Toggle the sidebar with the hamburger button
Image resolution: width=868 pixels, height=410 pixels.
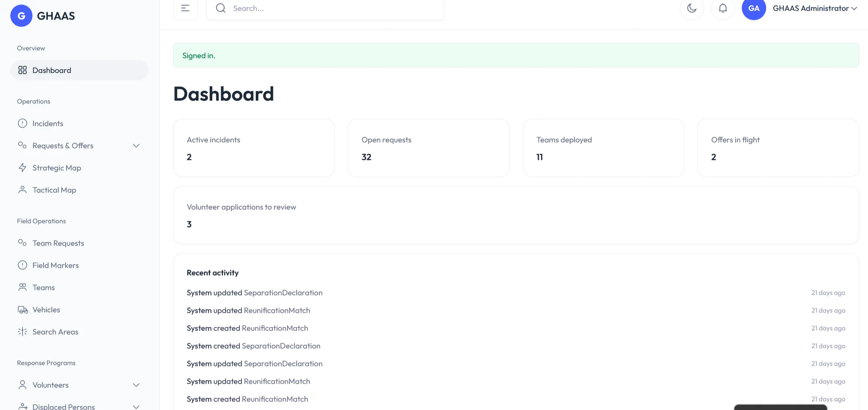click(x=185, y=8)
